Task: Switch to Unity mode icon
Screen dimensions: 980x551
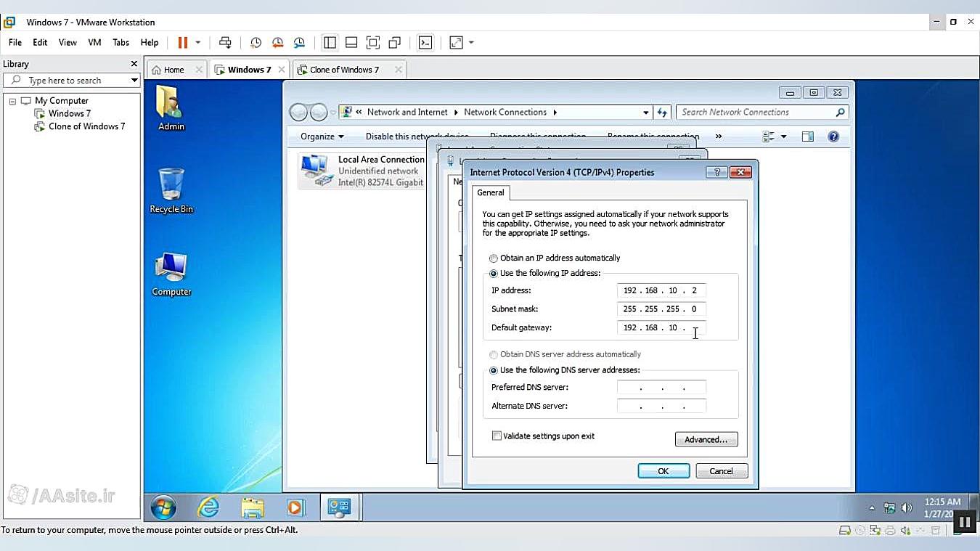Action: coord(395,43)
